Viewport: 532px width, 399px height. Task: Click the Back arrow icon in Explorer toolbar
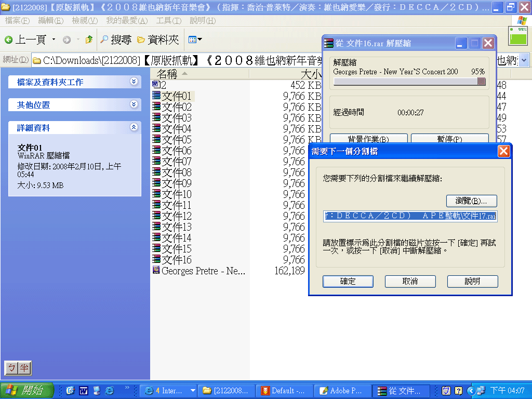(x=9, y=40)
